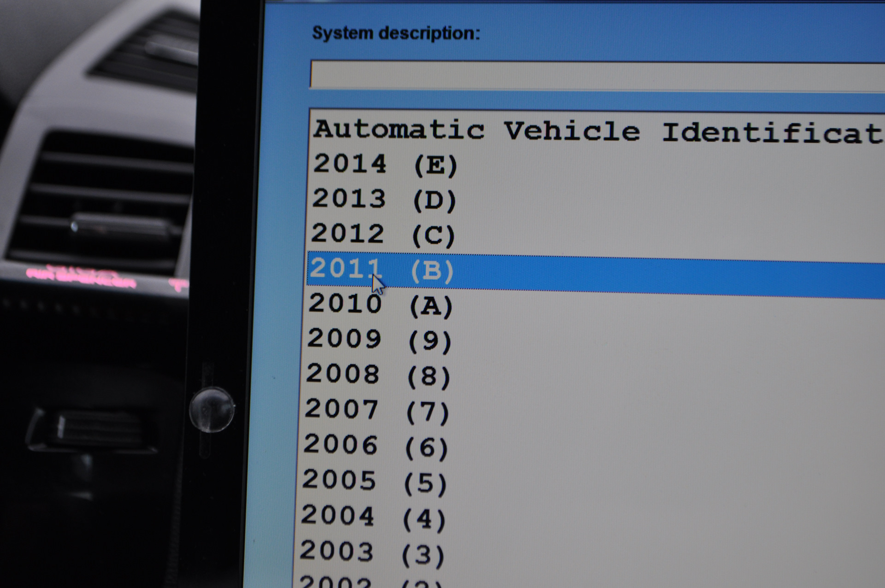
Task: Click the (E) code next to 2014
Action: point(436,165)
